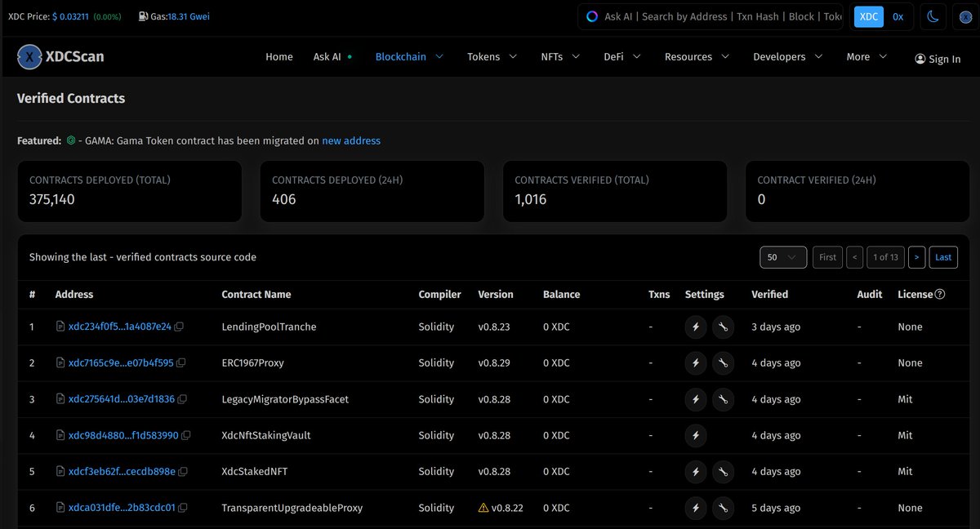Screen dimensions: 980x529
Task: Switch address prefix to XDC
Action: [x=869, y=16]
